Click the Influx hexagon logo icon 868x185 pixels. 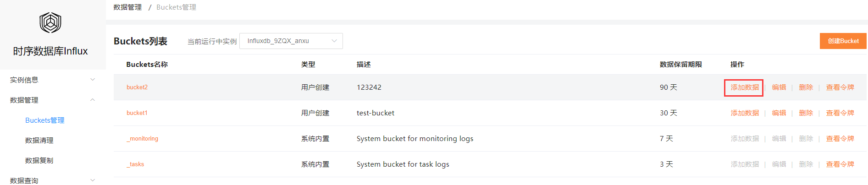[x=50, y=22]
